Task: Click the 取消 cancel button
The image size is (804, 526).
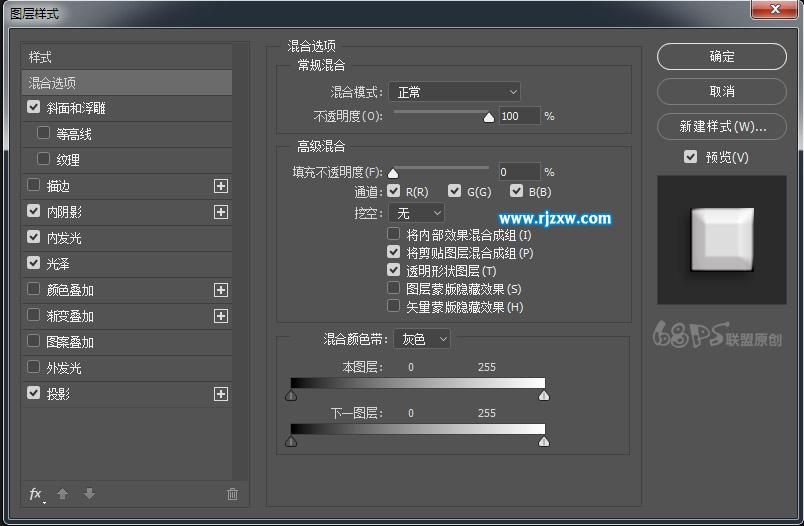Action: point(721,91)
